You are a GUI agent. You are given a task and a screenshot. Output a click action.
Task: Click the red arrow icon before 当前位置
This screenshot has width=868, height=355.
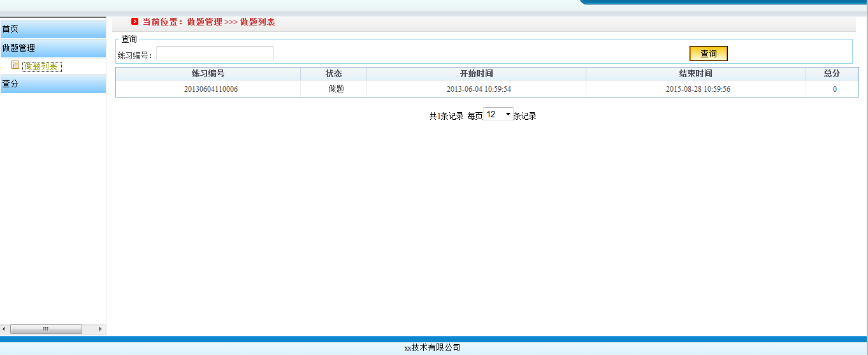coord(134,22)
